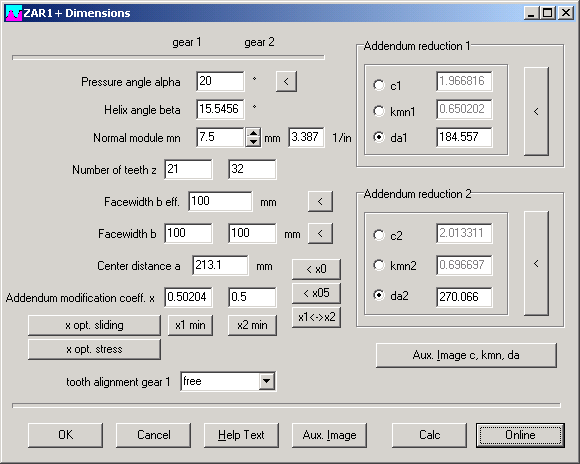
Task: Click the disabled c2 field showing 2.013311
Action: 464,233
